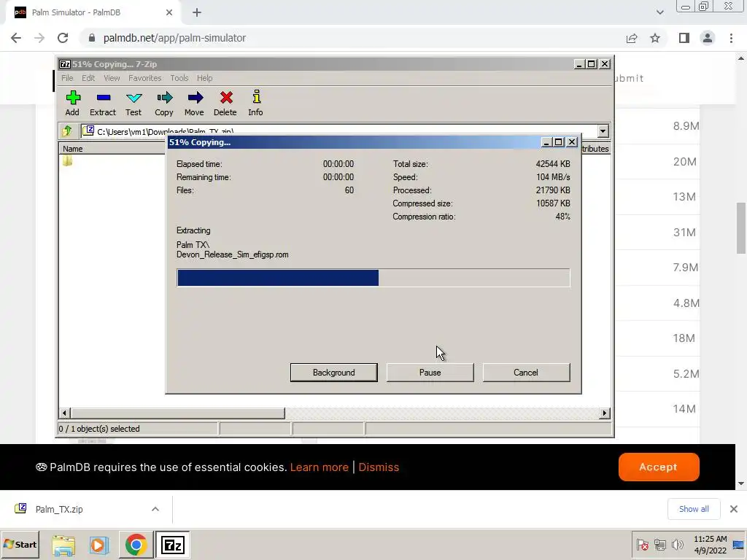The width and height of the screenshot is (747, 560).
Task: Click the Delete toolbar icon
Action: [225, 103]
